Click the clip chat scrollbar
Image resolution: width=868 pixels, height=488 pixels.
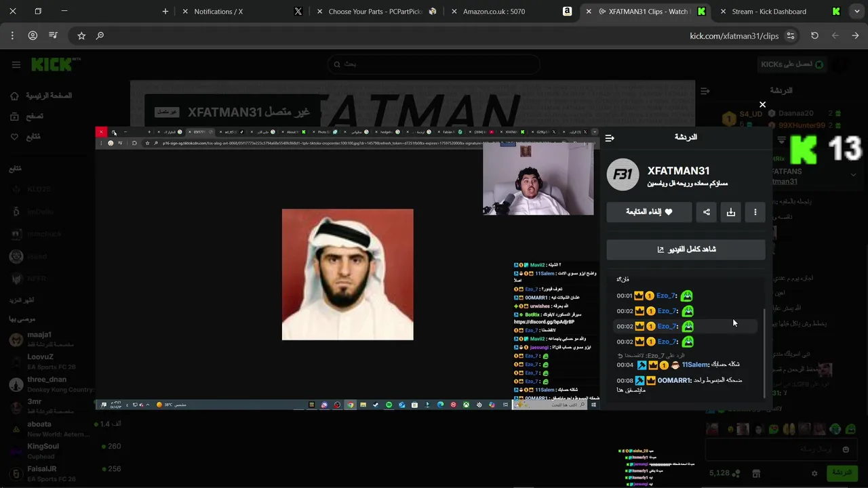point(765,352)
